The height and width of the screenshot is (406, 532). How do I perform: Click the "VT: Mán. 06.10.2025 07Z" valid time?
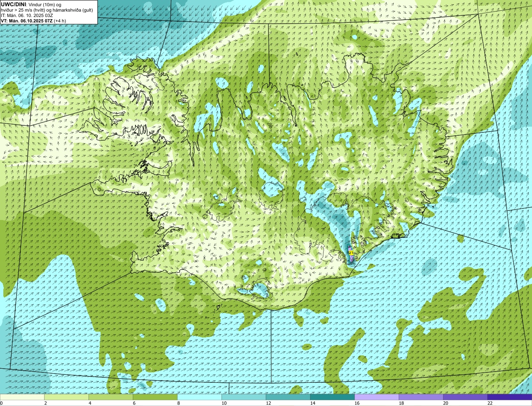tap(27, 21)
